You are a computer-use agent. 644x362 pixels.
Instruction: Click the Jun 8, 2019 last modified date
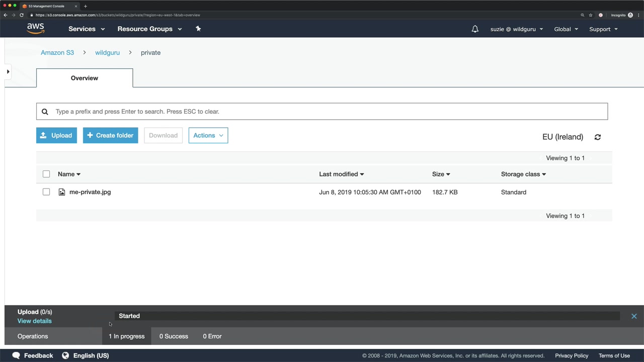tap(370, 192)
